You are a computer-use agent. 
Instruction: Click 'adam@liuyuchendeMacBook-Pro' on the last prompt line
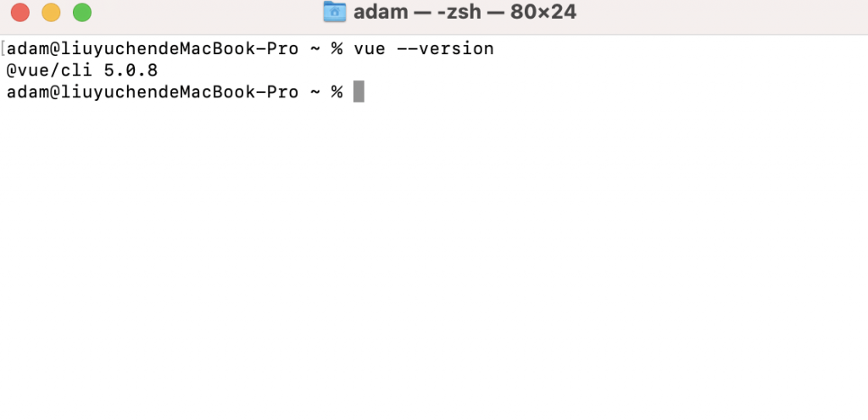tap(153, 92)
